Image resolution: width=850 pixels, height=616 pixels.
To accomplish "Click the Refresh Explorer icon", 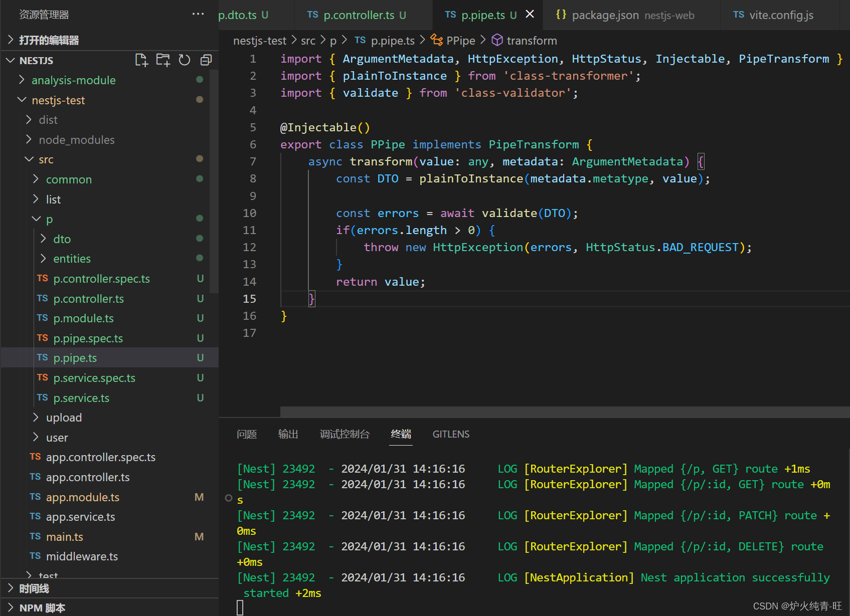I will point(185,60).
